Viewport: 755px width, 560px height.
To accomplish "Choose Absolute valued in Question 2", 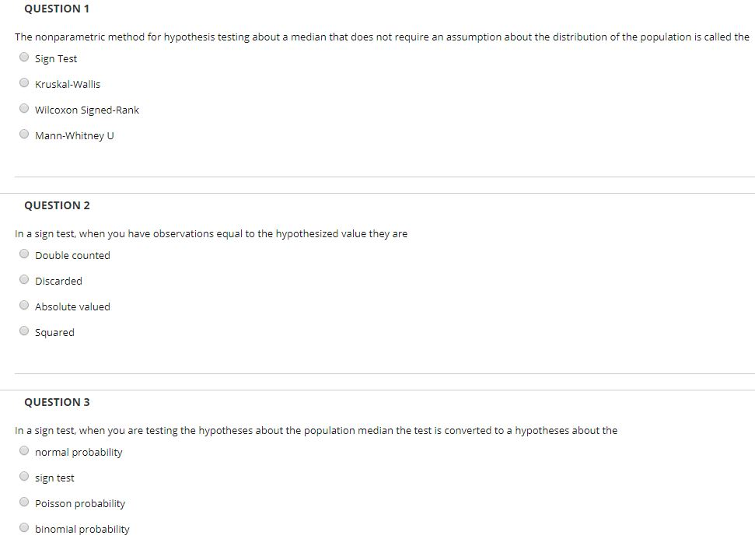I will (x=24, y=304).
